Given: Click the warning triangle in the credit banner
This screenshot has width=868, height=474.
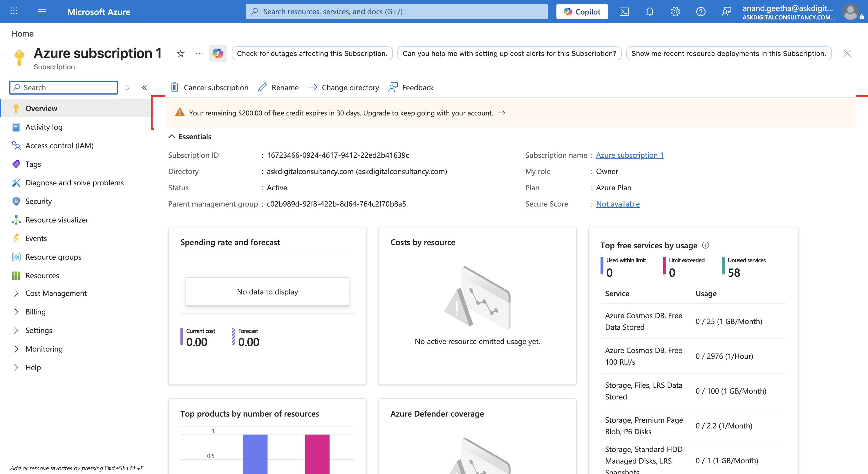Looking at the screenshot, I should (180, 113).
